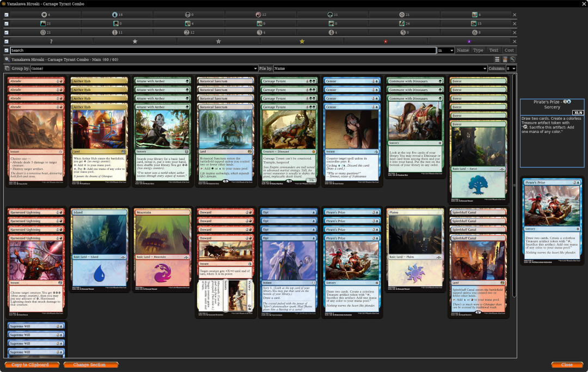This screenshot has width=588, height=372.
Task: Toggle the white mana color filter showing 4
Action: tap(45, 15)
